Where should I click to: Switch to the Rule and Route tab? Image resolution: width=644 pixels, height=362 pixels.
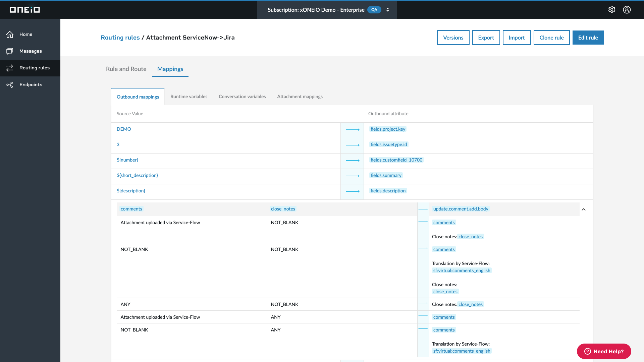click(126, 69)
